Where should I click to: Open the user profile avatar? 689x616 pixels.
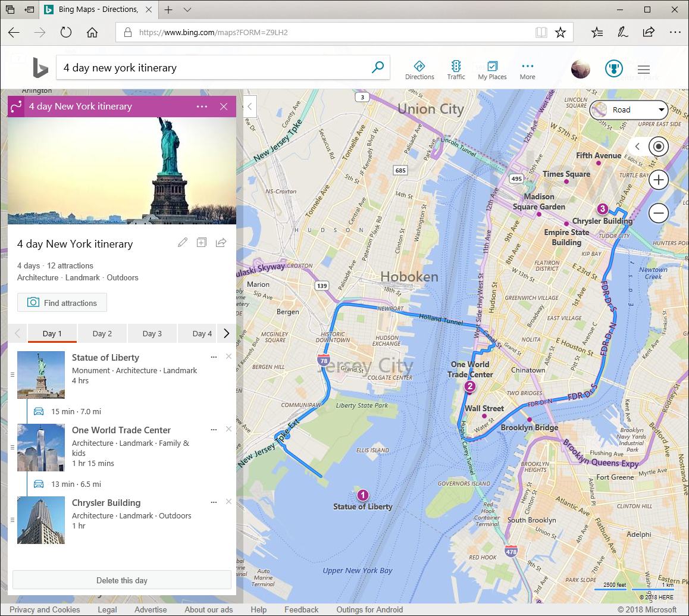coord(580,69)
